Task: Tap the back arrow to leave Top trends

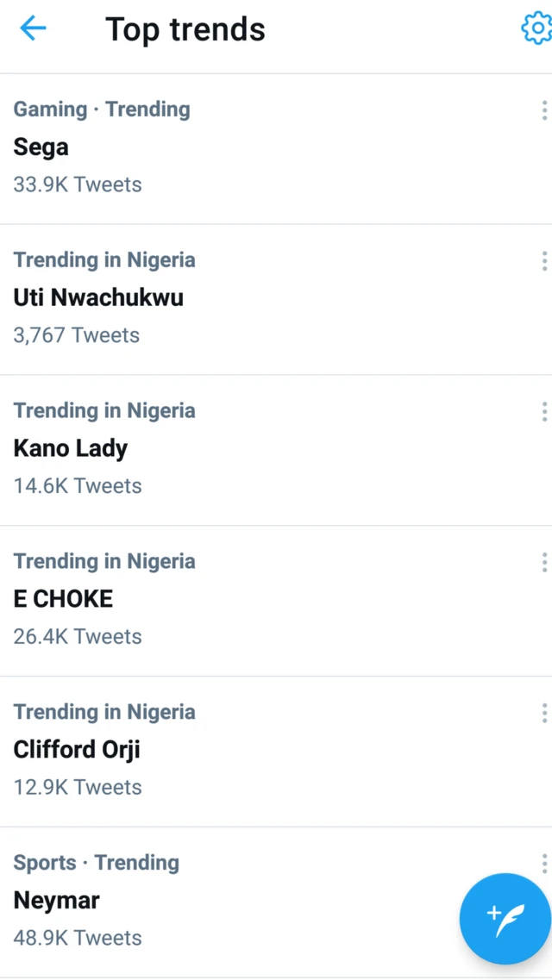Action: click(33, 28)
